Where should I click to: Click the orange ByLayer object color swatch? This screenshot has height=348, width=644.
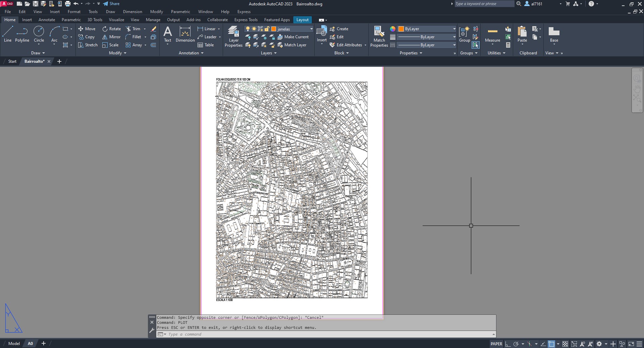coord(401,29)
